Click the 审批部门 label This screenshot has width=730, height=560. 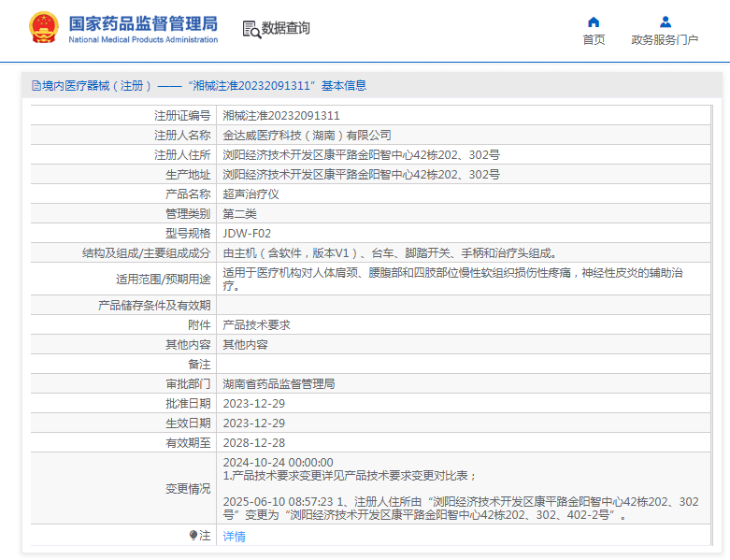pos(188,383)
